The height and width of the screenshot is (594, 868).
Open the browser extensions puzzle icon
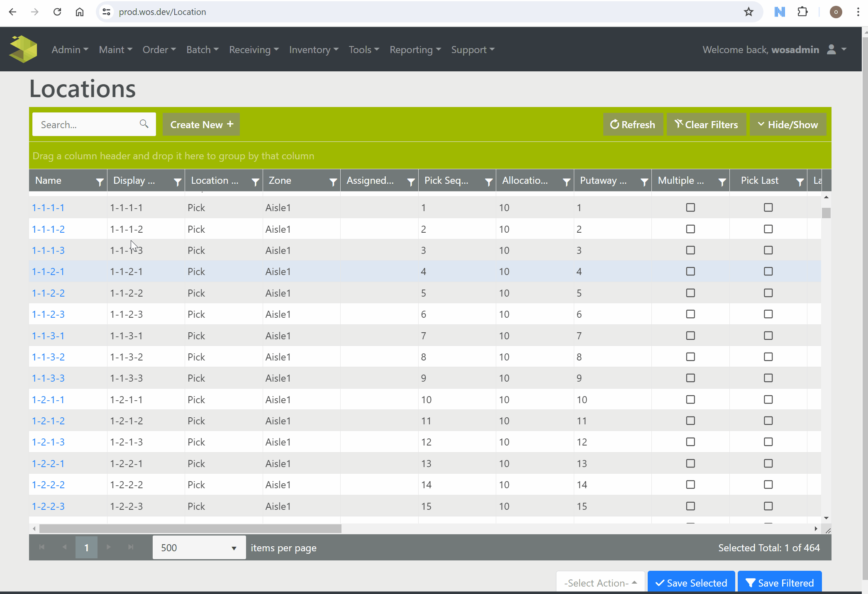802,12
